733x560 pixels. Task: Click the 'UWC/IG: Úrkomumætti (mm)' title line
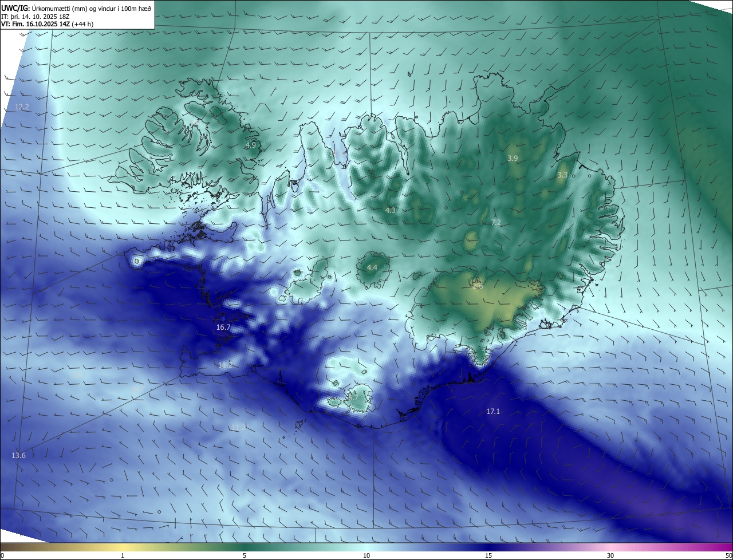point(76,7)
